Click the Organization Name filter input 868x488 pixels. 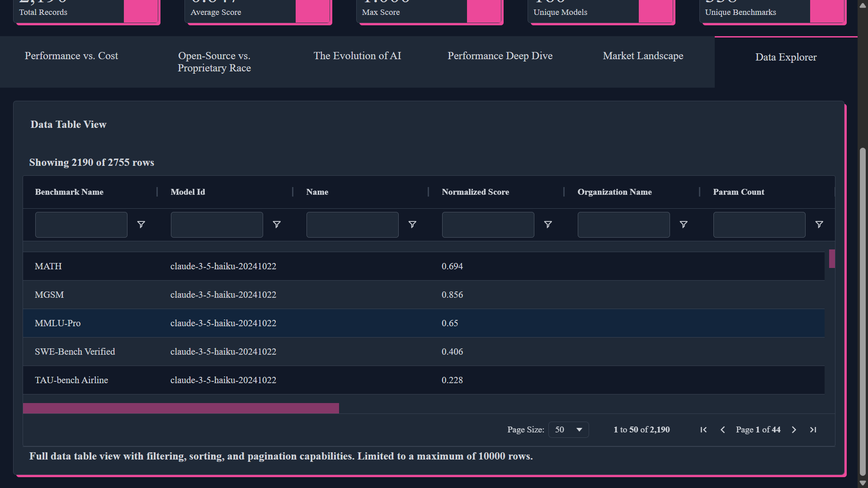coord(623,225)
